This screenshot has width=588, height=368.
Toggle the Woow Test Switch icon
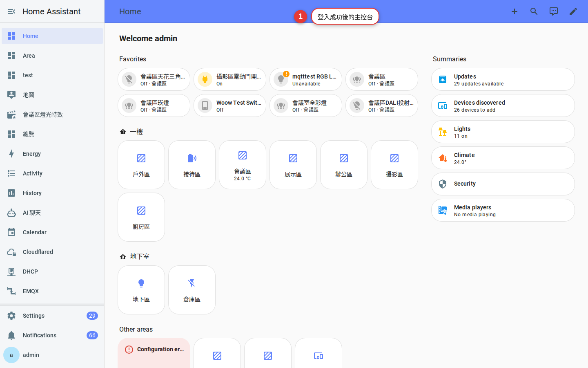coord(205,105)
